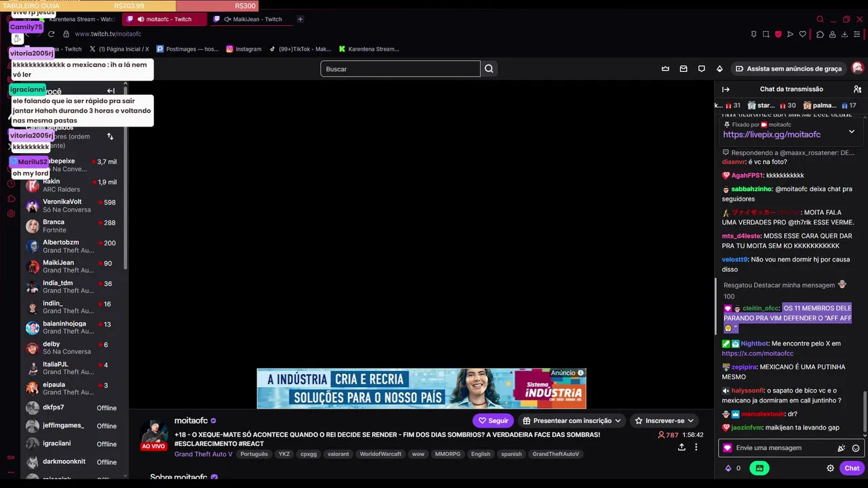The width and height of the screenshot is (868, 488).
Task: Click browser bookmark heart icon
Action: (x=802, y=34)
